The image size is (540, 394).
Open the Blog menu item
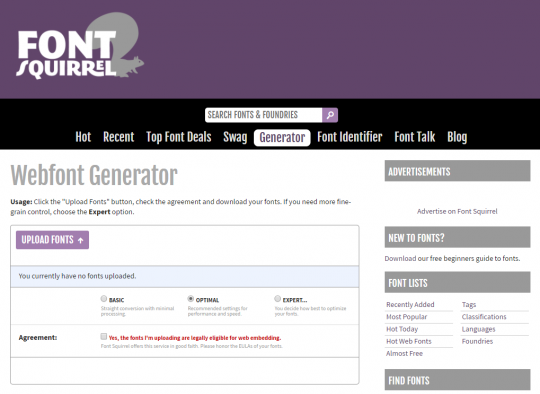(457, 137)
